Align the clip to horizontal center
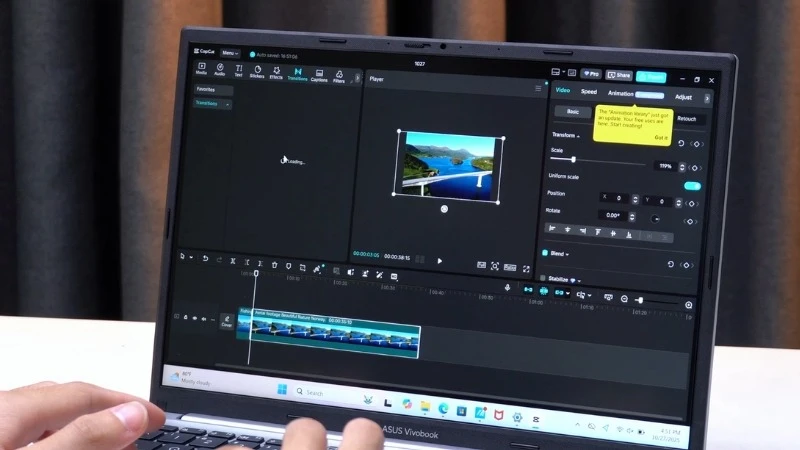Image resolution: width=800 pixels, height=450 pixels. click(567, 230)
